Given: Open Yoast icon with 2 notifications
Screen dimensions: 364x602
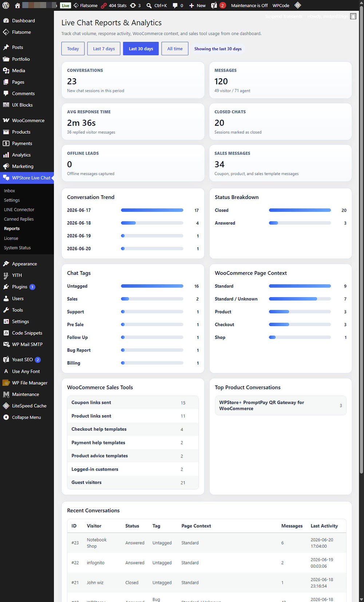Looking at the screenshot, I should point(218,5).
